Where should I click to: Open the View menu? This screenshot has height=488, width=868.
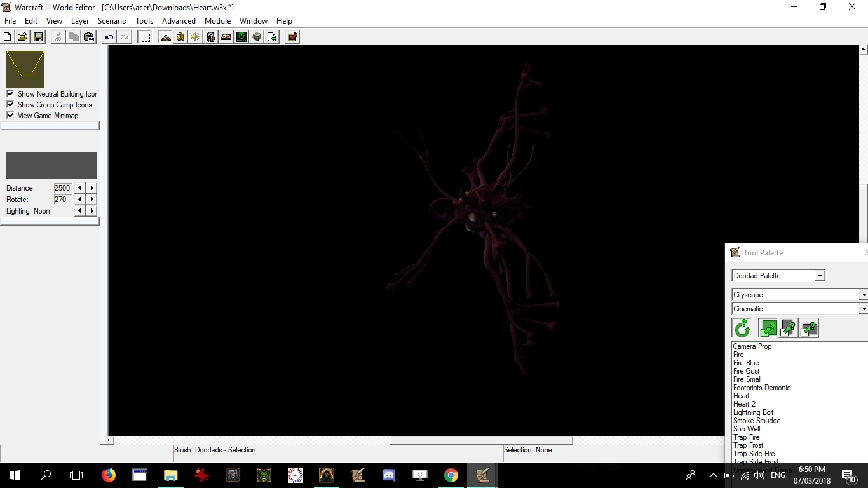tap(54, 21)
